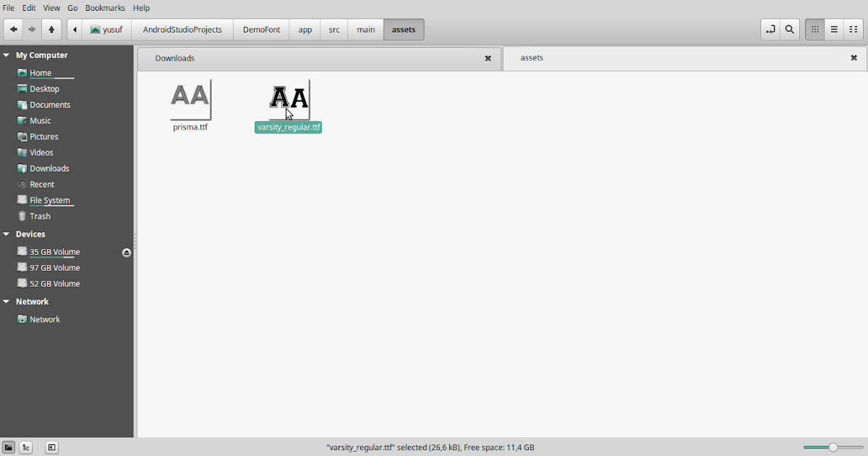
Task: Open the Bookmarks menu
Action: (105, 8)
